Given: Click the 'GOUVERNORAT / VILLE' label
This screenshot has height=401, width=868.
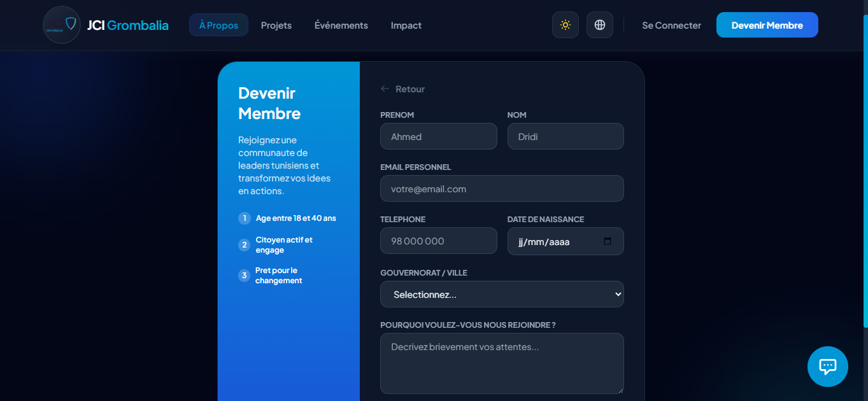Looking at the screenshot, I should [x=423, y=272].
